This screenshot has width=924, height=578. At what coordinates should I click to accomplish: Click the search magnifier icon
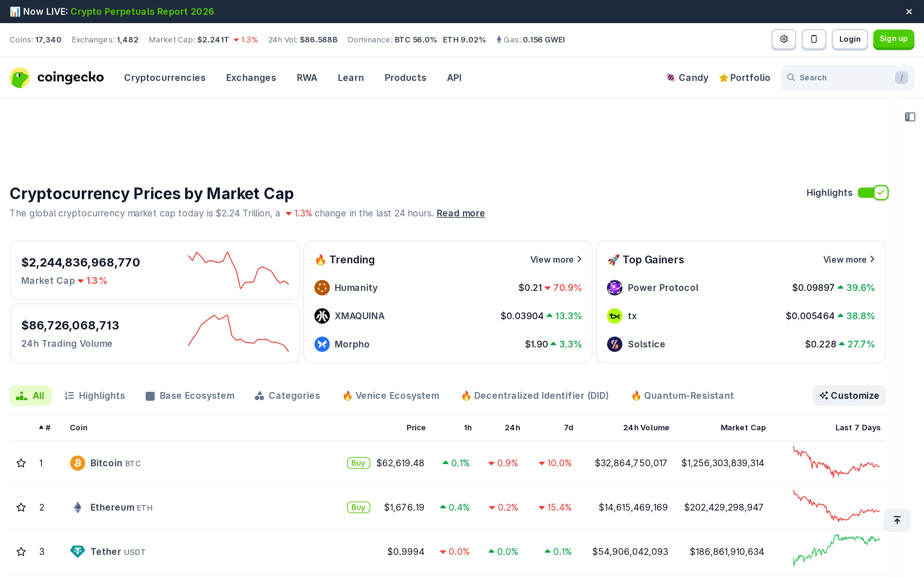tap(791, 78)
